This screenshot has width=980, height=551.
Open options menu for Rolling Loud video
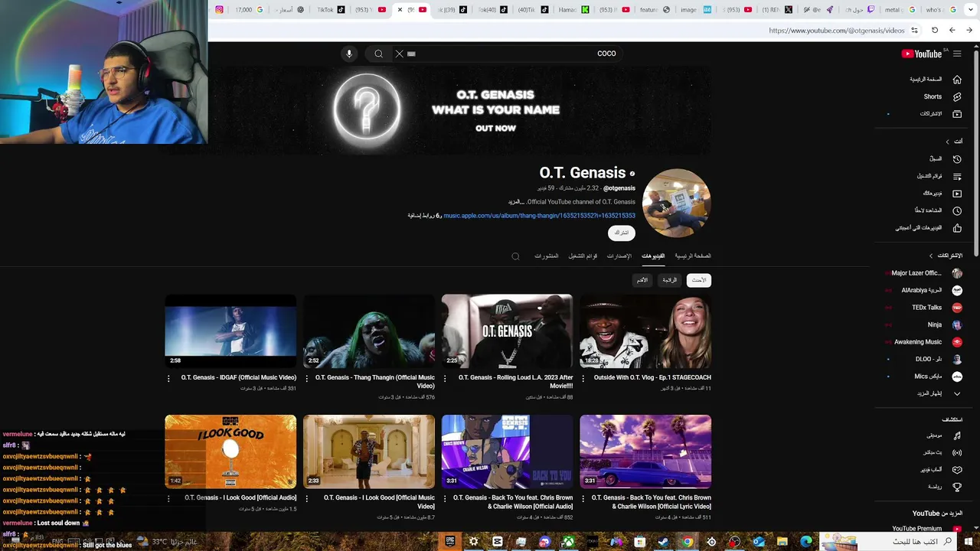pyautogui.click(x=445, y=378)
